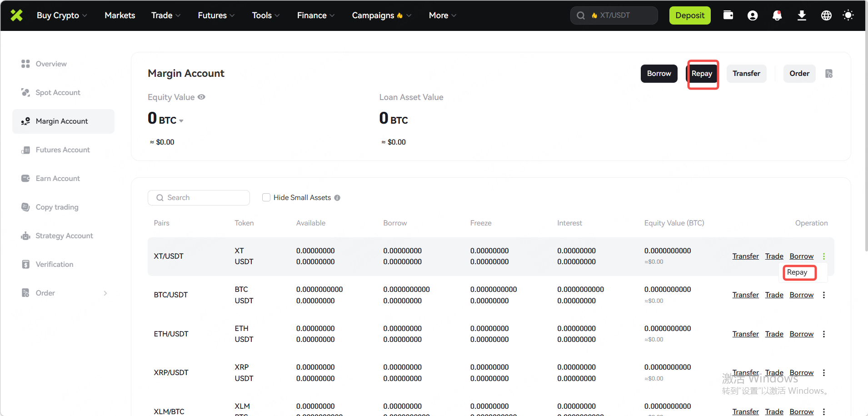Image resolution: width=868 pixels, height=416 pixels.
Task: Enable Hide Small Assets checkbox
Action: 266,197
